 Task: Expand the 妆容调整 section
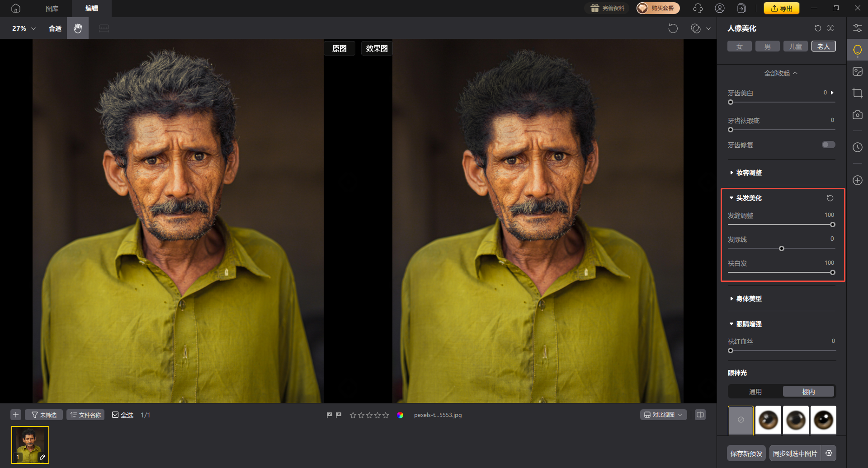[x=749, y=173]
